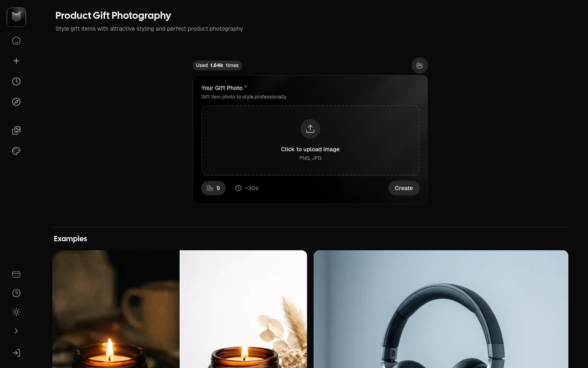Click the upload arrow icon
The height and width of the screenshot is (368, 588).
click(x=310, y=129)
